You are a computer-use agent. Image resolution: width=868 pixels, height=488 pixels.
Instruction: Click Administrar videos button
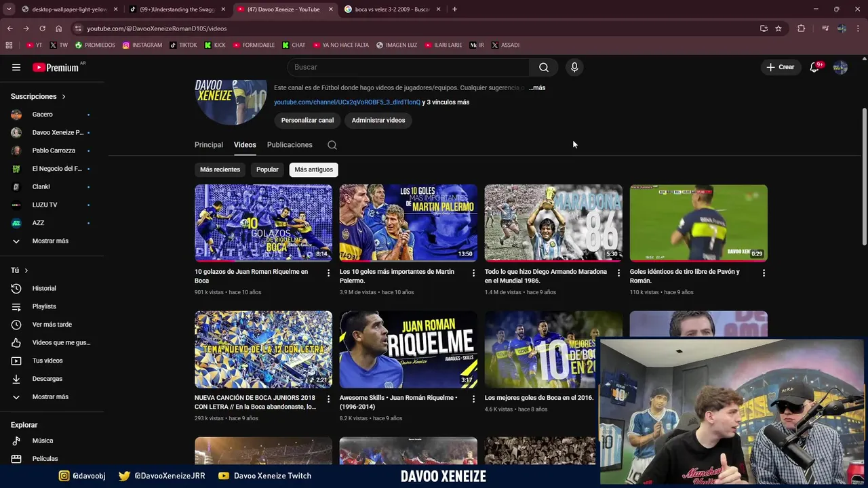pos(378,120)
